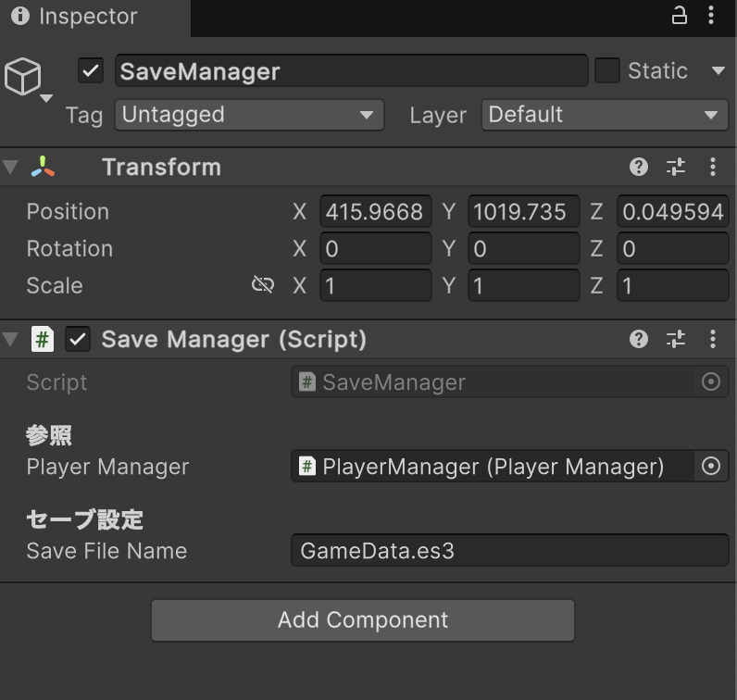Toggle the Scale constrain proportions link icon

point(263,284)
